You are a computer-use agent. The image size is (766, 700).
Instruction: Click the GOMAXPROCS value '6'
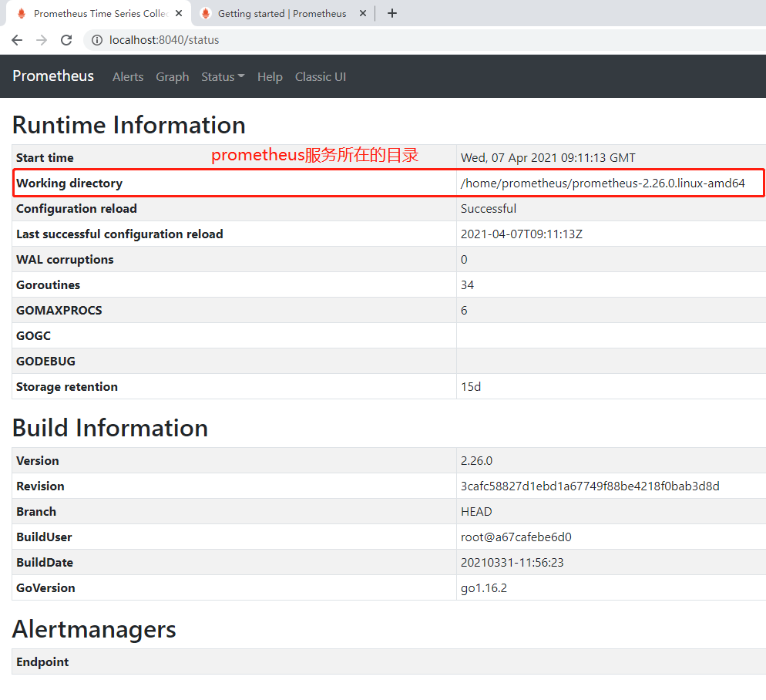click(464, 311)
